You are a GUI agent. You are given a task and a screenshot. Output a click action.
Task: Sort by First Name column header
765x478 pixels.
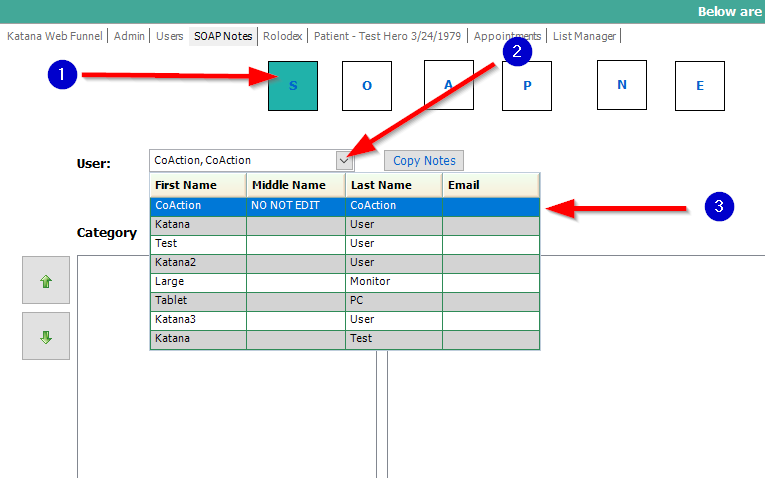(x=198, y=185)
